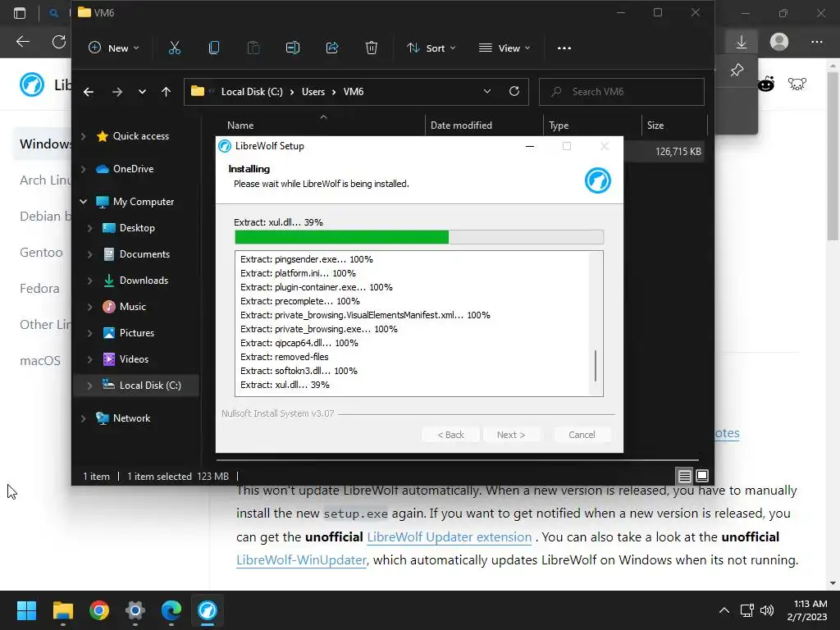Open LibreWolf Updater extension link
The height and width of the screenshot is (630, 840).
tap(449, 536)
